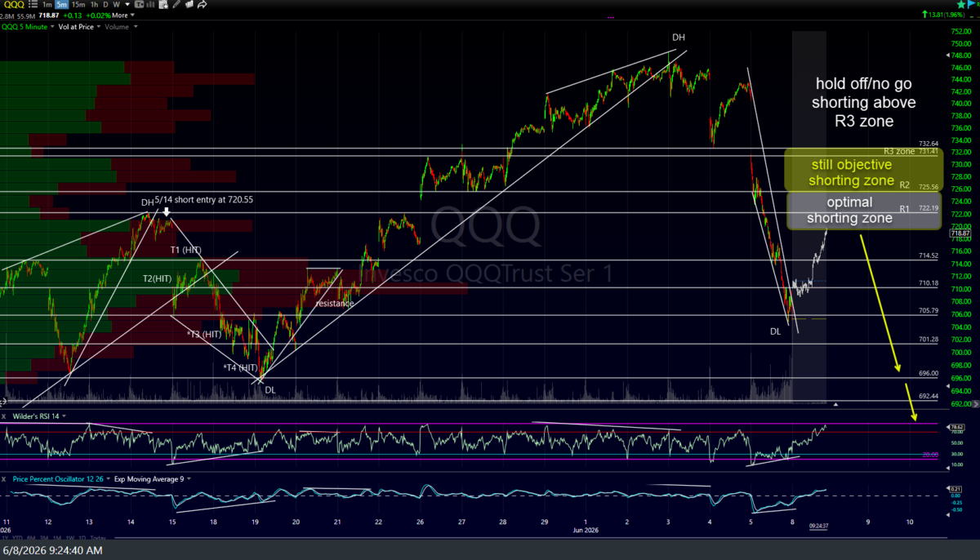Open the QQQ 5 Minute plot dropdown
Viewport: 980px width, 560px height.
click(x=52, y=27)
